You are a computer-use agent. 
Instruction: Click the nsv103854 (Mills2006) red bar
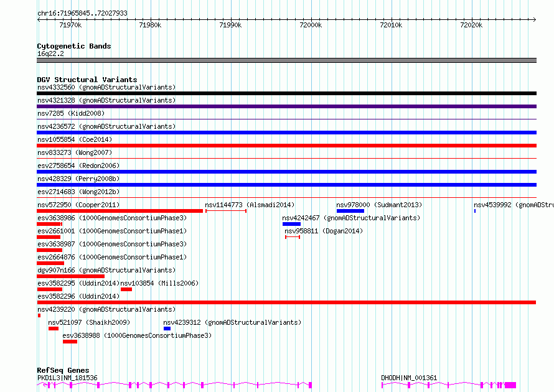[126, 289]
